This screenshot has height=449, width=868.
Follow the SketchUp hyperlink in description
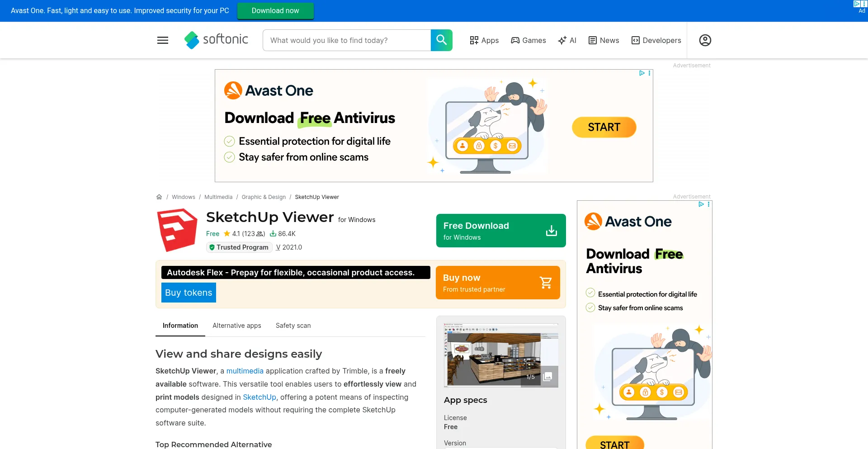(x=259, y=397)
